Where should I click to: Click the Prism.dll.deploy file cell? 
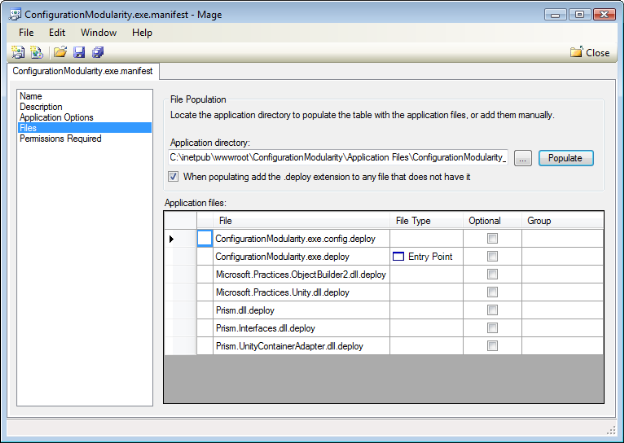tap(301, 310)
